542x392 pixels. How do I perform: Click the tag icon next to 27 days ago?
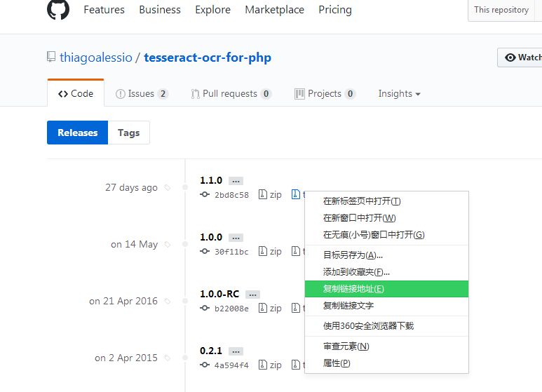coord(168,188)
